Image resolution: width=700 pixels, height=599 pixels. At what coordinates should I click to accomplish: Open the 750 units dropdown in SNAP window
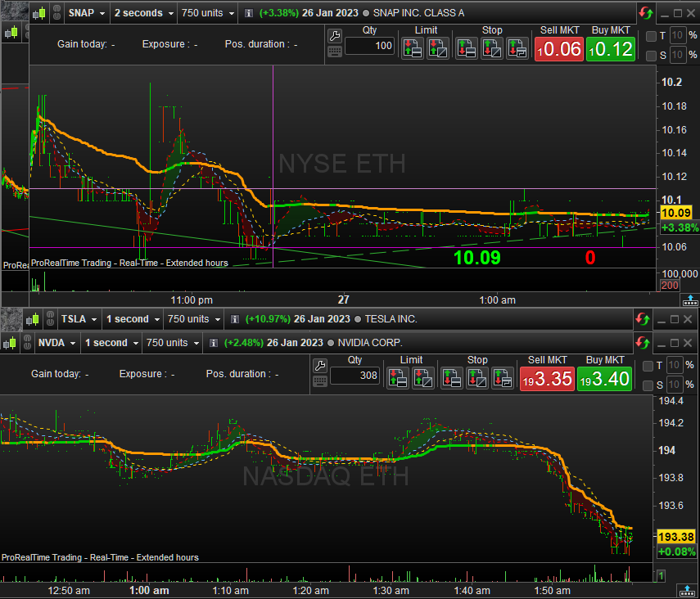tap(208, 13)
